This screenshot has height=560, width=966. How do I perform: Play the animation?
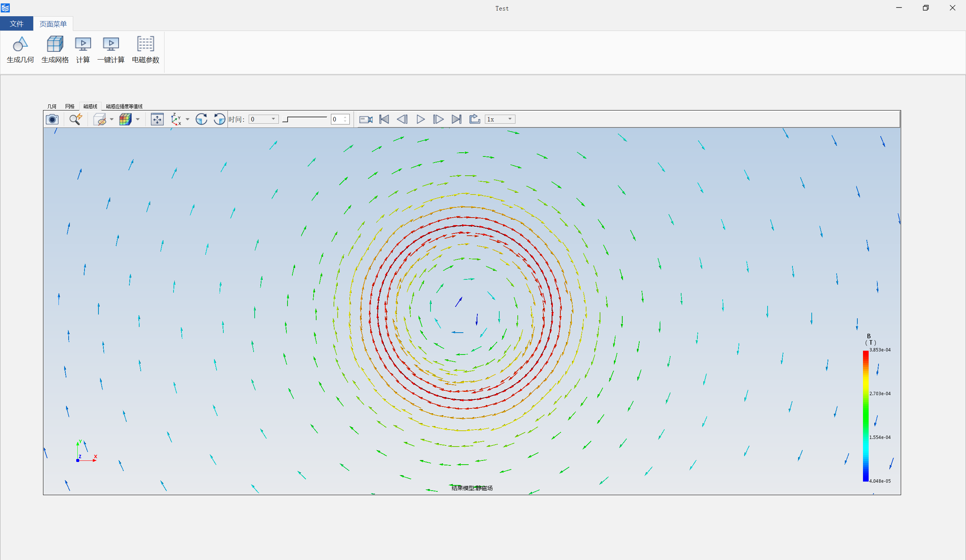point(420,119)
